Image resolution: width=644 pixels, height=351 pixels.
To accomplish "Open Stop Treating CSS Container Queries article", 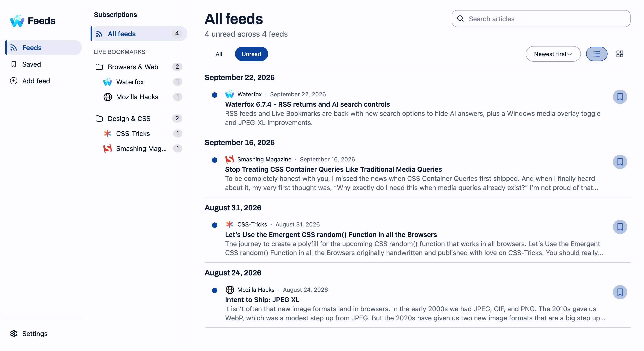I will click(333, 169).
